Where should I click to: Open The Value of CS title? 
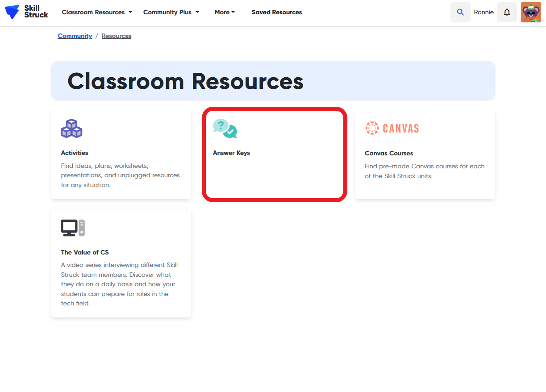pos(85,252)
